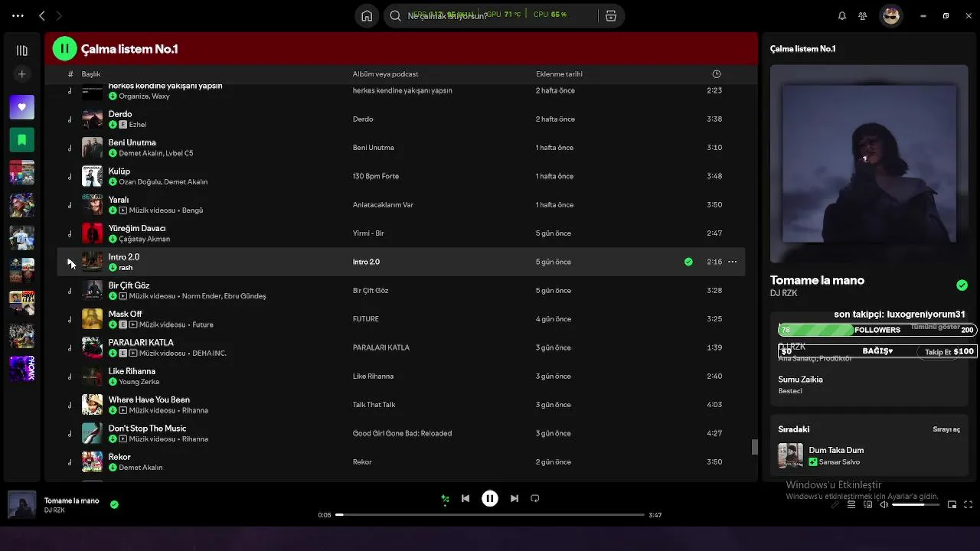Select Don't Stop The Music track title

147,429
